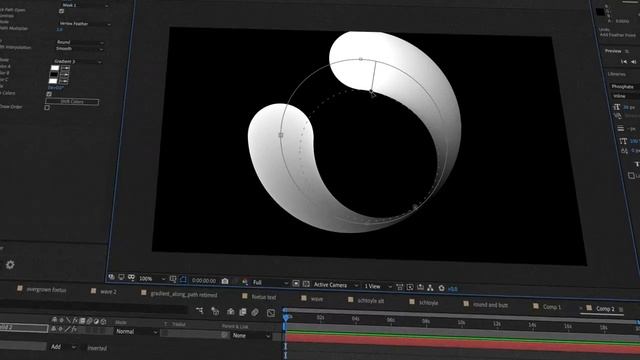Open the feather type dropdown

pos(84,24)
